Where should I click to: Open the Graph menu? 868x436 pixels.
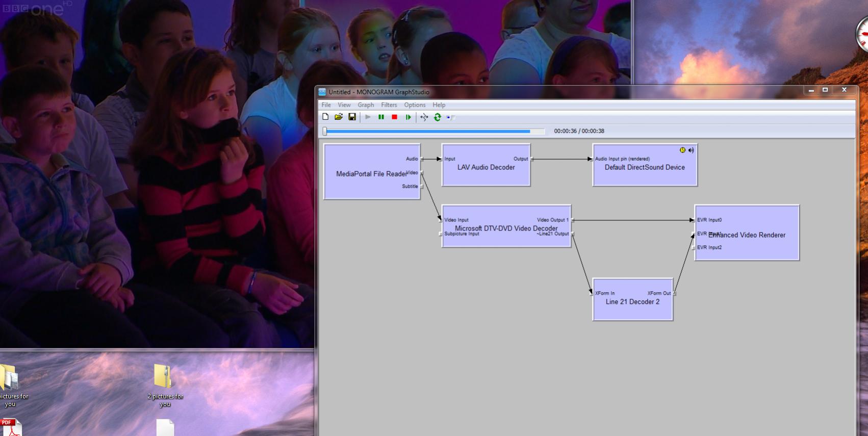(x=366, y=105)
